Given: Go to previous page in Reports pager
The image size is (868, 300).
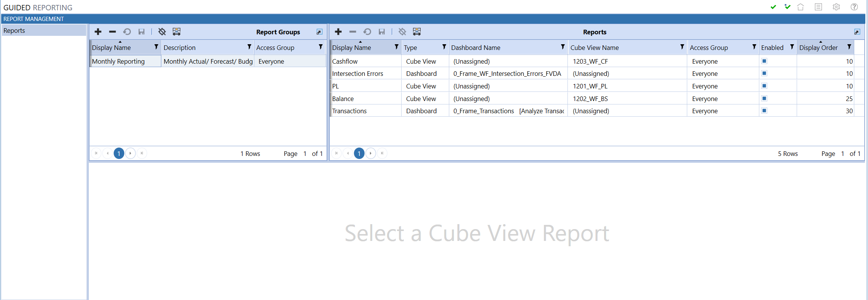Looking at the screenshot, I should click(348, 153).
